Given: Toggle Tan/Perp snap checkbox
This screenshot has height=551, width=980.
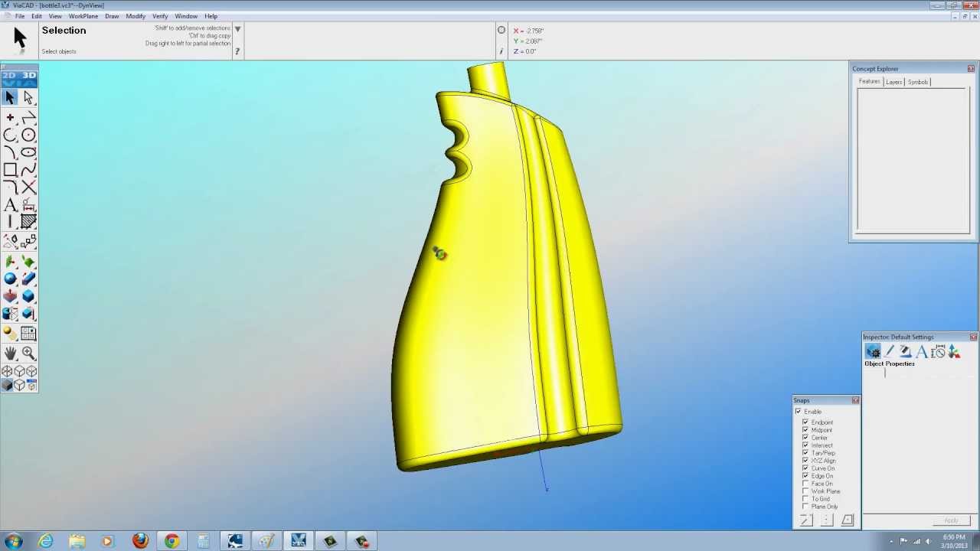Looking at the screenshot, I should coord(805,453).
